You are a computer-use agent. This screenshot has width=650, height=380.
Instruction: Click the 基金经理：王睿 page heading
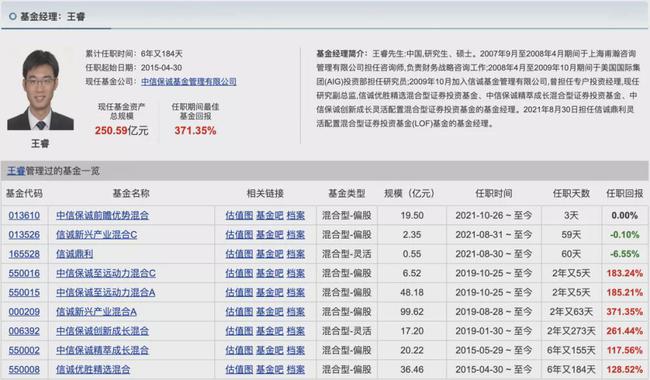[x=53, y=17]
